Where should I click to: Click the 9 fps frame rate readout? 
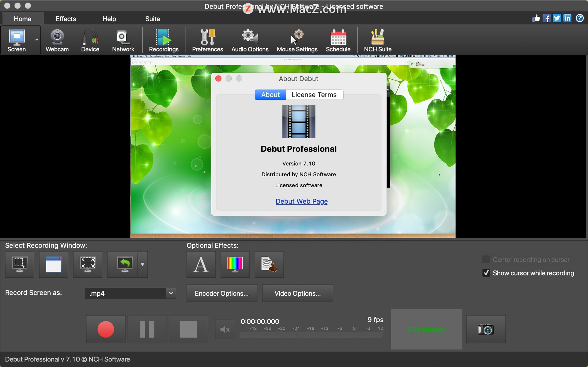[x=375, y=320]
